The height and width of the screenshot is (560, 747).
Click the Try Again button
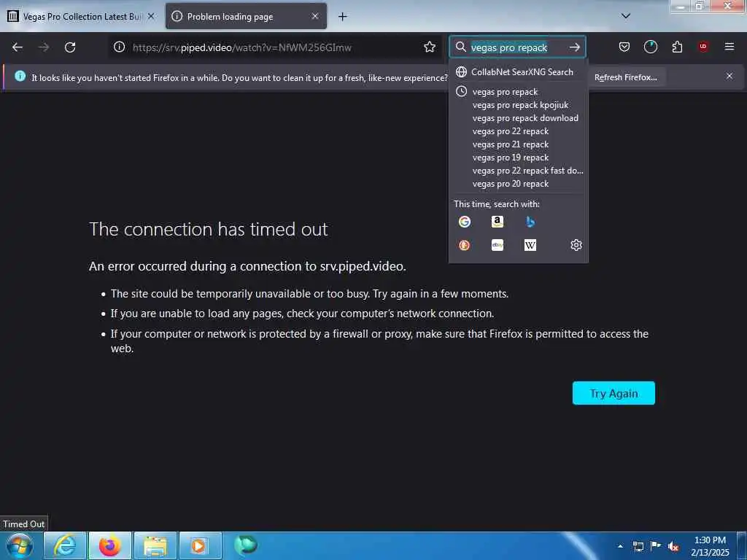tap(614, 393)
